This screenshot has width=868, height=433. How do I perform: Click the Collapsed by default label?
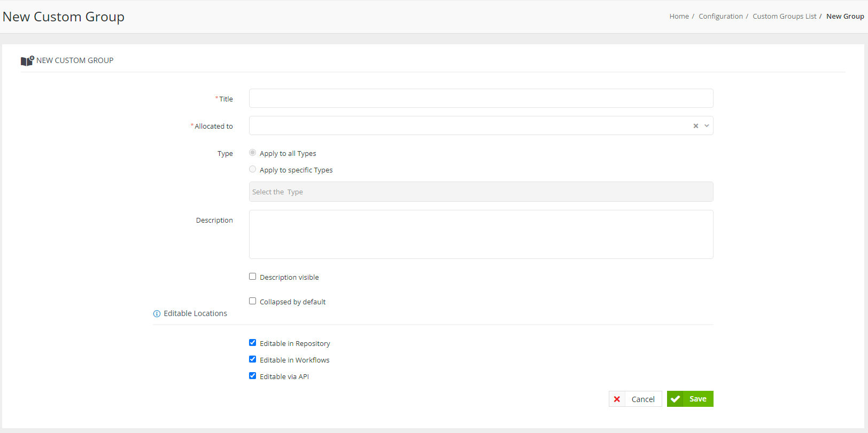(292, 302)
